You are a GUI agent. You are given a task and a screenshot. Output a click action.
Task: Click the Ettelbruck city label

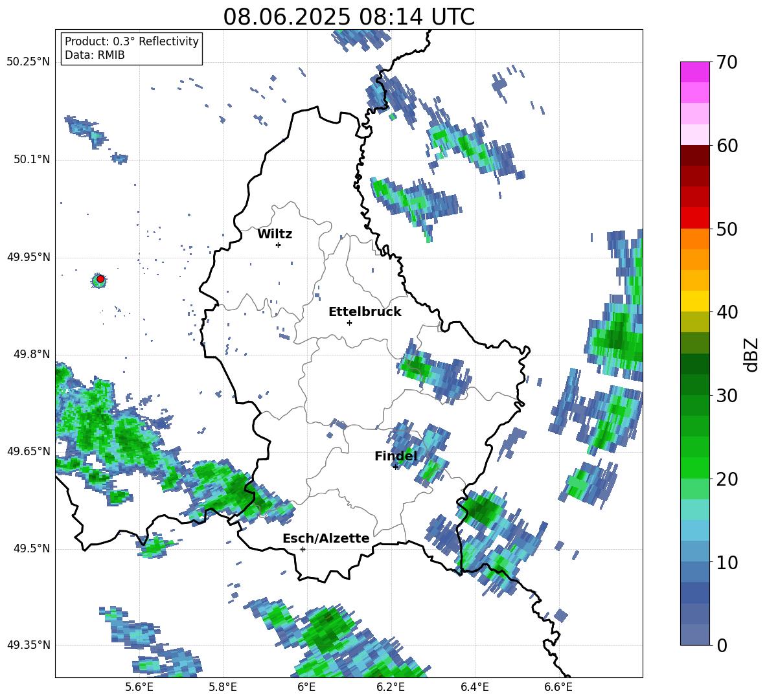click(x=365, y=312)
